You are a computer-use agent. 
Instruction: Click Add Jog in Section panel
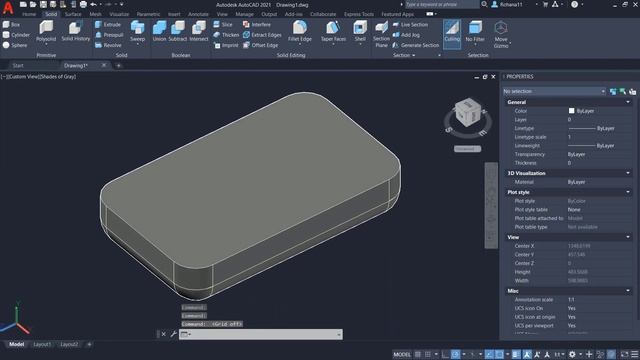pyautogui.click(x=406, y=35)
